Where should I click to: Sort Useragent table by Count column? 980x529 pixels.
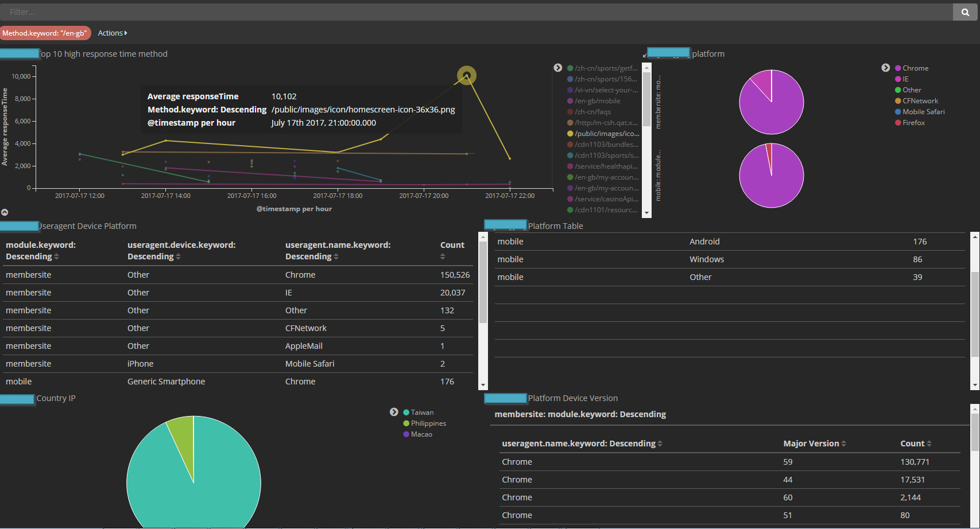click(443, 257)
